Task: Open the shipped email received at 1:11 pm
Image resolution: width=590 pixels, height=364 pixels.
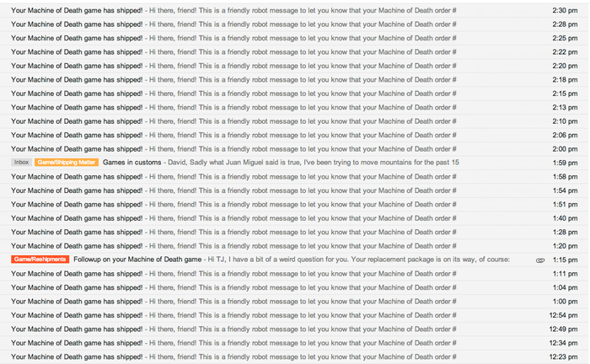Action: coord(294,274)
